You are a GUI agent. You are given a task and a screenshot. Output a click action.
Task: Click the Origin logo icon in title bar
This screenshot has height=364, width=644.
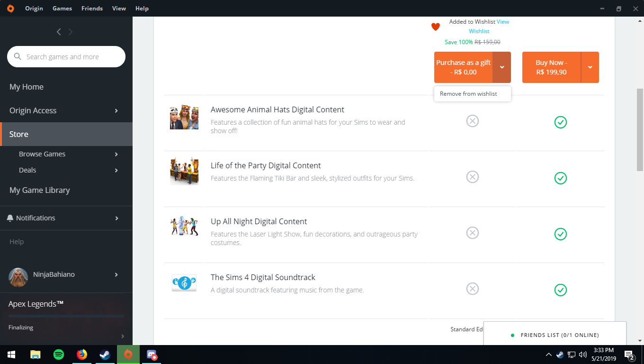click(x=10, y=8)
